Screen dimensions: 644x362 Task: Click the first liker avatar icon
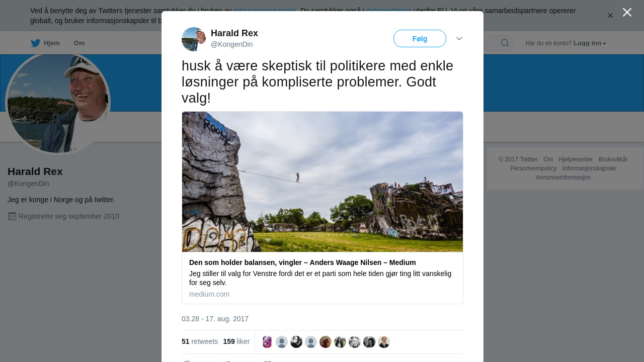click(x=267, y=342)
